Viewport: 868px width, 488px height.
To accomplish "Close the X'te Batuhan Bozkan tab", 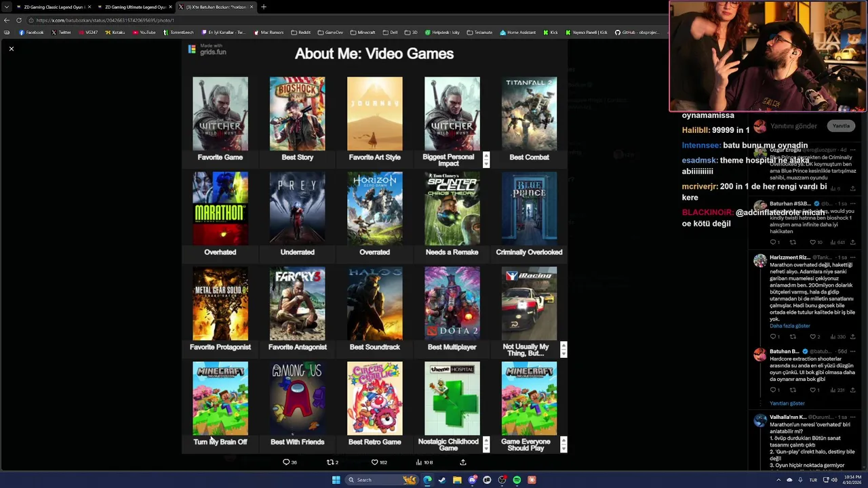I will pyautogui.click(x=252, y=7).
